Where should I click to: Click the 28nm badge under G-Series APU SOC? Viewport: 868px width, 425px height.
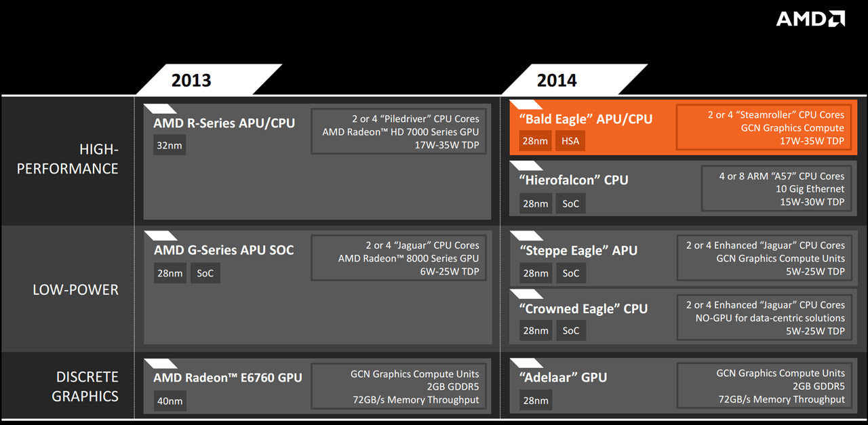170,273
